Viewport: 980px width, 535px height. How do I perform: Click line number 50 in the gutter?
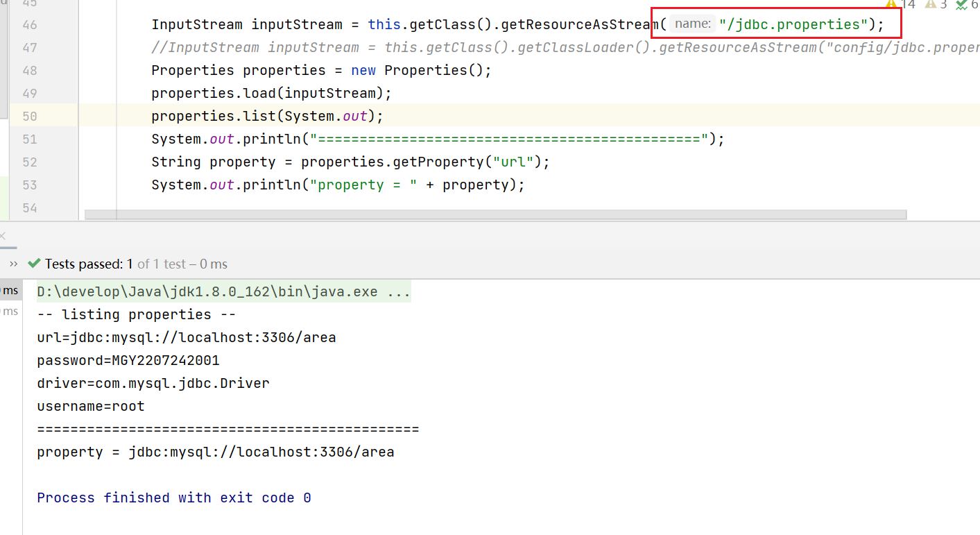29,116
